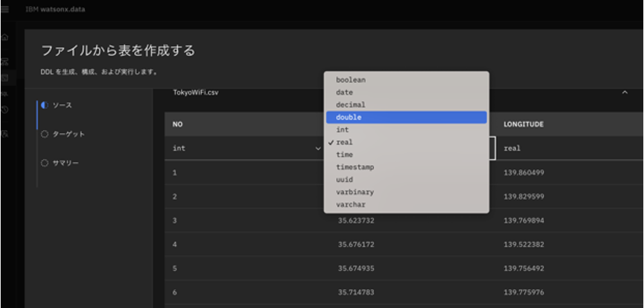Click cell value 139.775976
The width and height of the screenshot is (644, 308).
pyautogui.click(x=524, y=292)
